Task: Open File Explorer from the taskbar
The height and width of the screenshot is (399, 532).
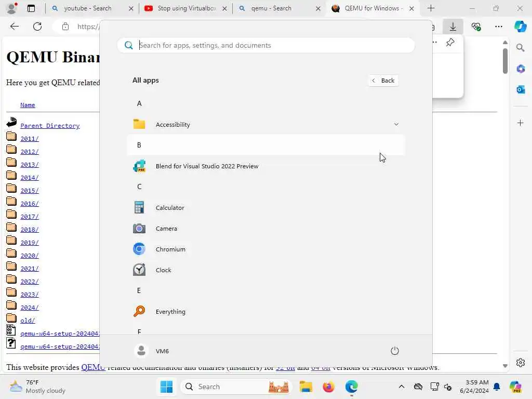Action: [x=305, y=387]
